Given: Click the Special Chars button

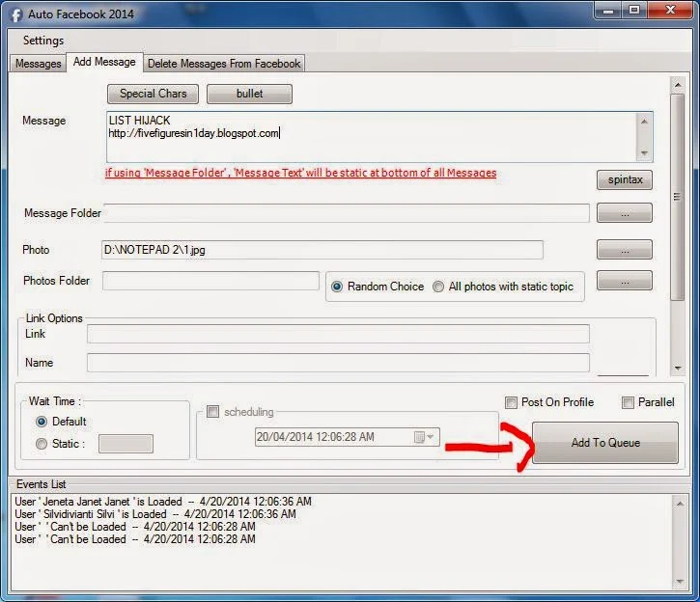Looking at the screenshot, I should [x=154, y=94].
